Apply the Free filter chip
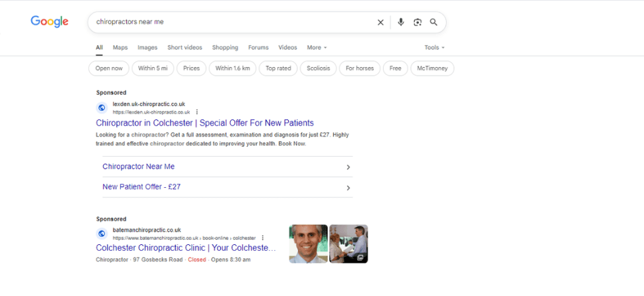Viewport: 644px width, 296px height. 396,68
